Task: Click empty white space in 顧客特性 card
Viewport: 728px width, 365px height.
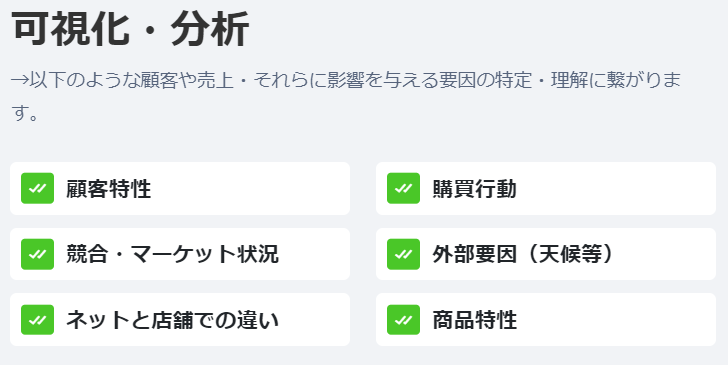Action: coord(251,189)
